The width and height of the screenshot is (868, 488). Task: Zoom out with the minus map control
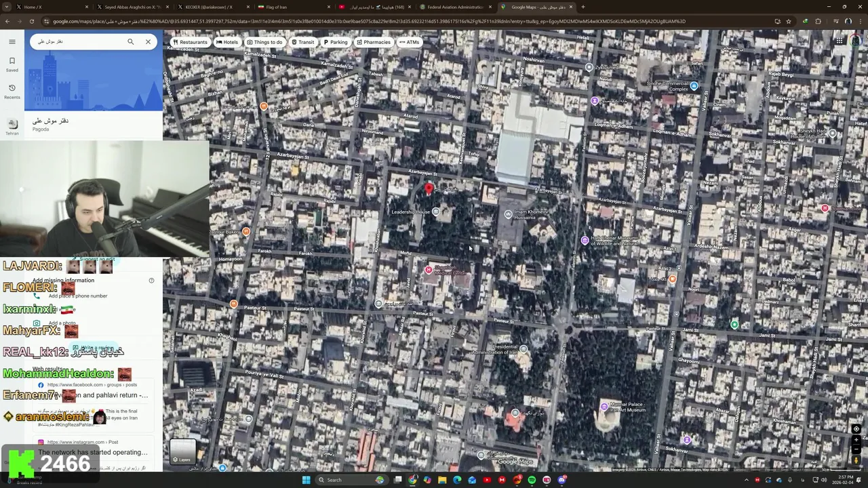tap(856, 449)
